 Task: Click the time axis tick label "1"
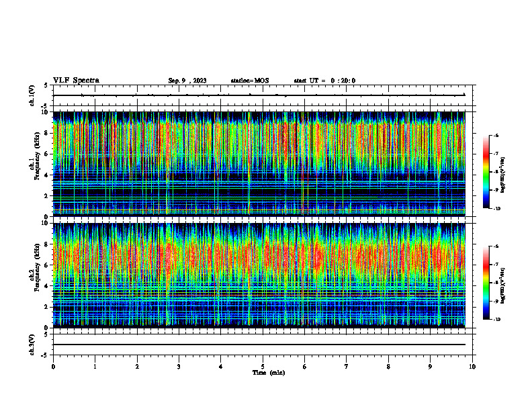point(95,367)
